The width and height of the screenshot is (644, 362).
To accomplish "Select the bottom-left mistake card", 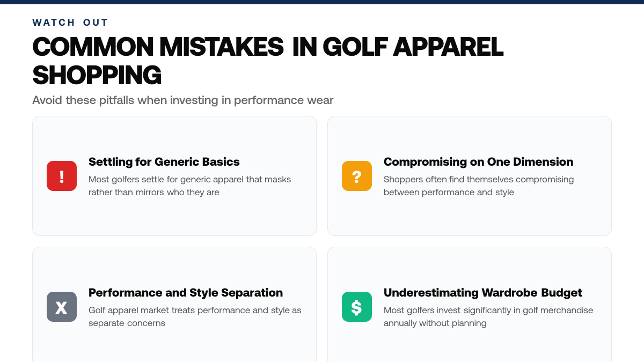I will click(174, 305).
